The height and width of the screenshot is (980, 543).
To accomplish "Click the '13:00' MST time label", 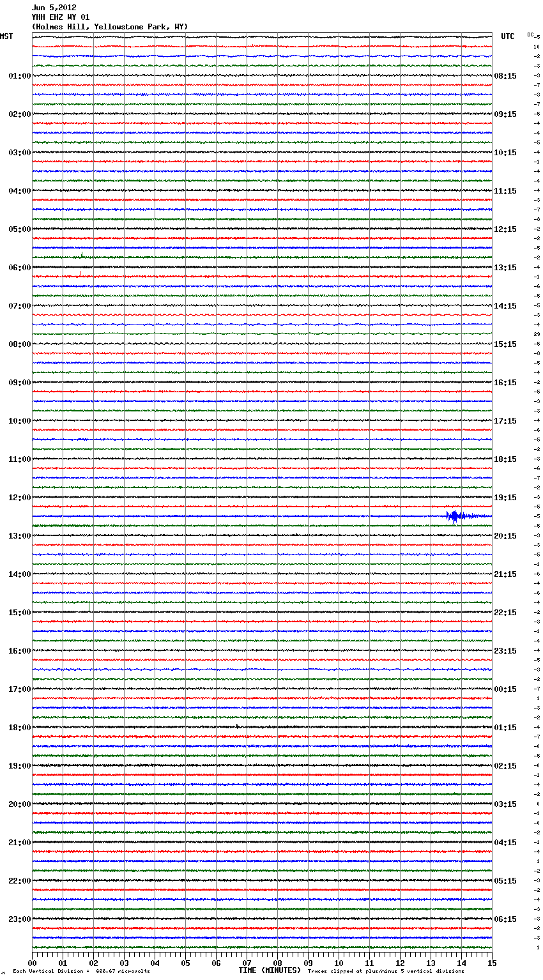I will (20, 535).
